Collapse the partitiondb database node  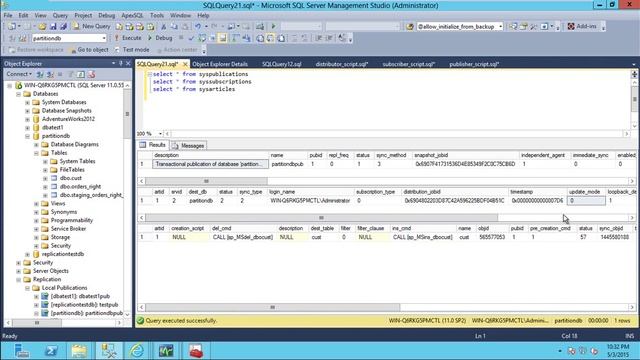[x=27, y=136]
